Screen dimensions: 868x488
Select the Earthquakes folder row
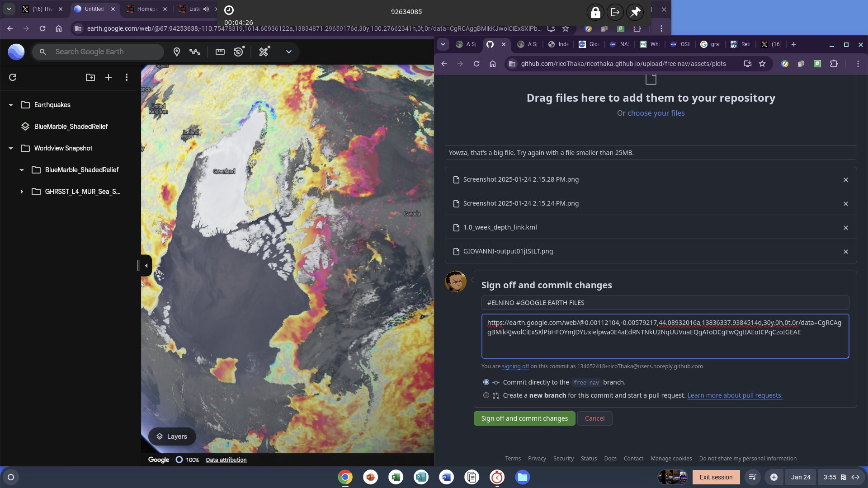click(x=68, y=105)
